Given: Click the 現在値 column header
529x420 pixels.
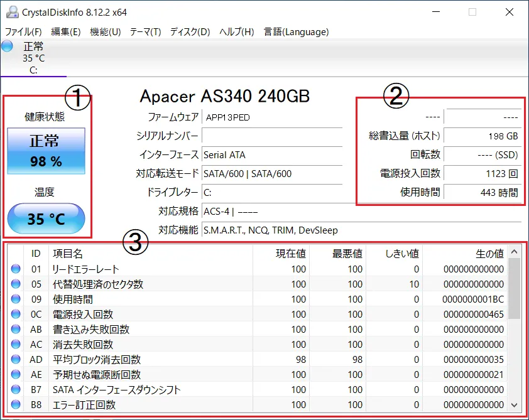Looking at the screenshot, I should [x=281, y=254].
